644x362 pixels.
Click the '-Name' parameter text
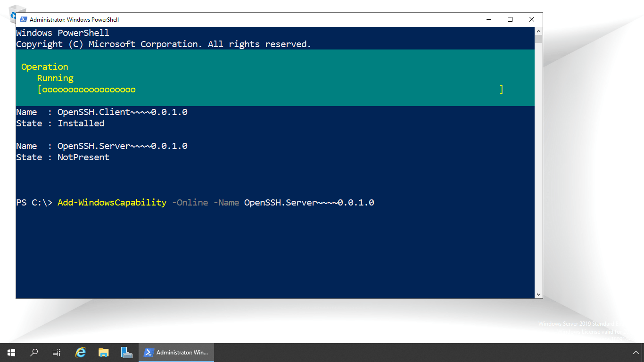pos(226,203)
